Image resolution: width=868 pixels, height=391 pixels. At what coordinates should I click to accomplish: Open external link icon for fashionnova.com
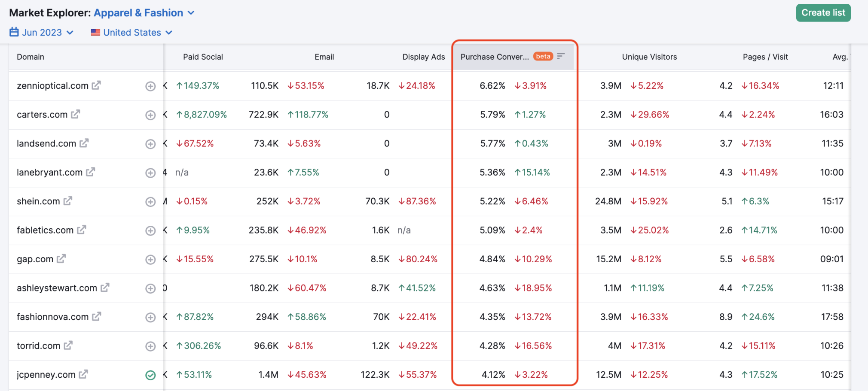(x=97, y=316)
